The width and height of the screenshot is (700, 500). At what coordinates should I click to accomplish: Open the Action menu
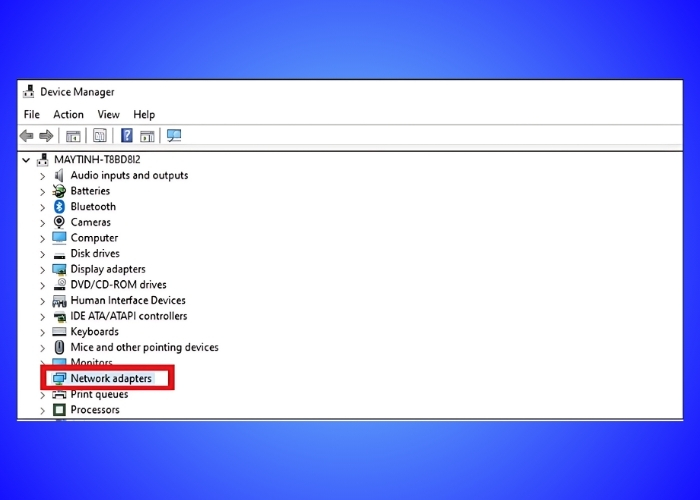[68, 115]
